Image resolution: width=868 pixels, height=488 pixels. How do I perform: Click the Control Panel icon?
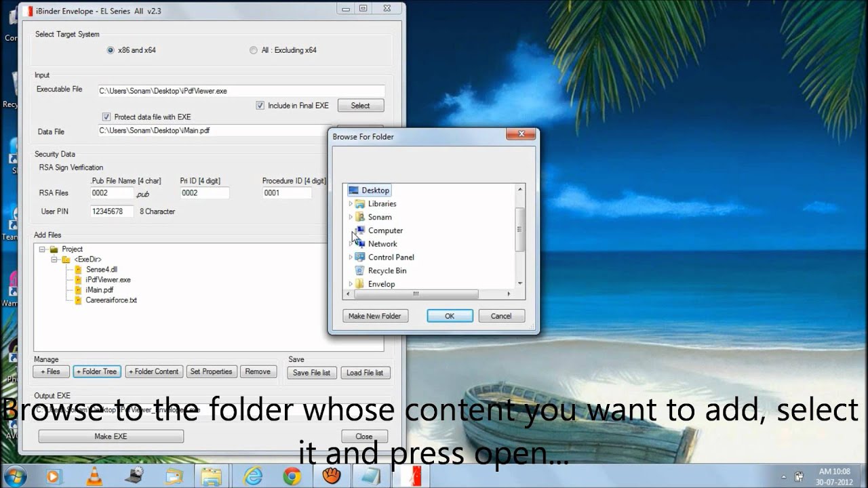pyautogui.click(x=360, y=257)
